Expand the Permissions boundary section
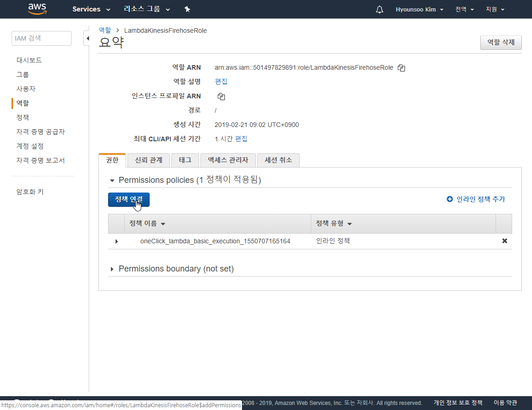The image size is (532, 410). 112,269
